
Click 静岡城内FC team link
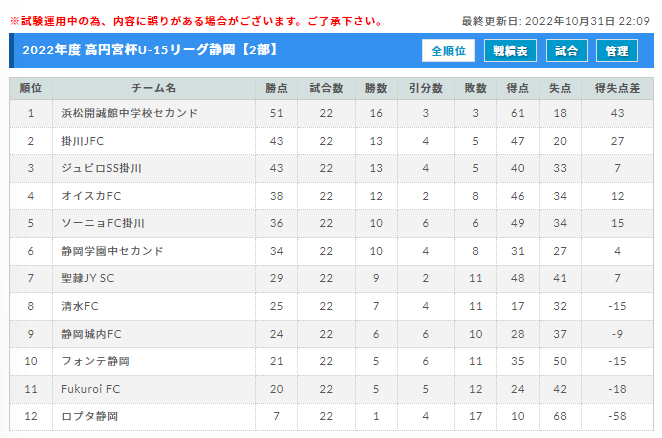91,333
